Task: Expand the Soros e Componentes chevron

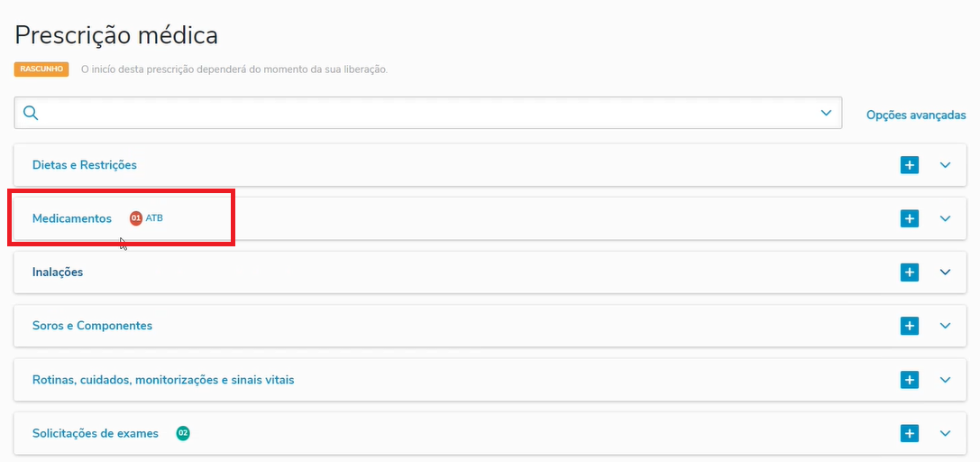Action: pos(945,326)
